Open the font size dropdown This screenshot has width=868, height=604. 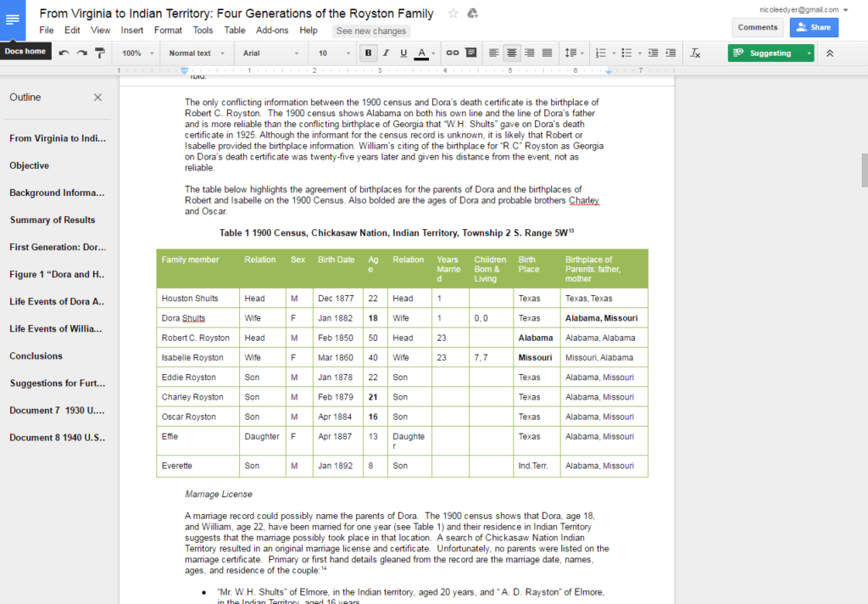coord(334,53)
